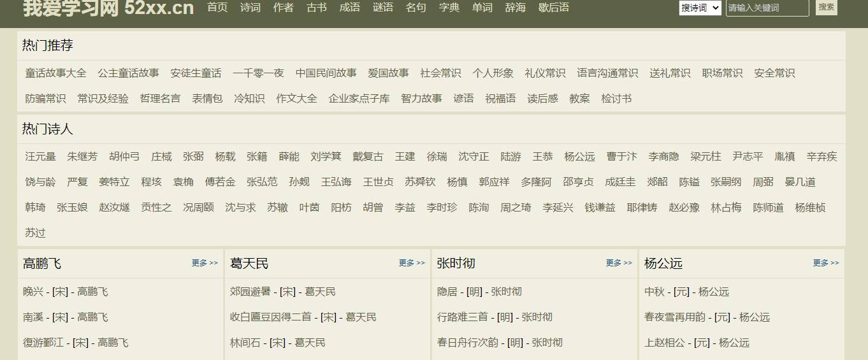Select poet 辛弃疾

point(822,157)
